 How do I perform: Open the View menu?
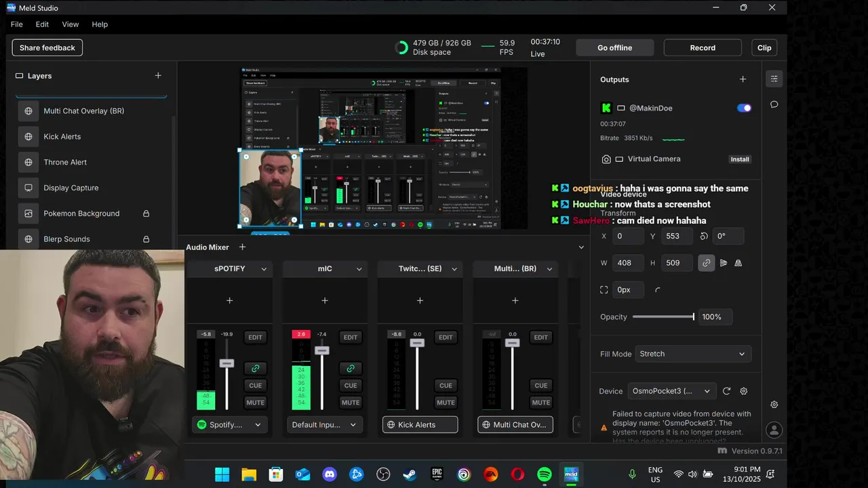[x=71, y=24]
